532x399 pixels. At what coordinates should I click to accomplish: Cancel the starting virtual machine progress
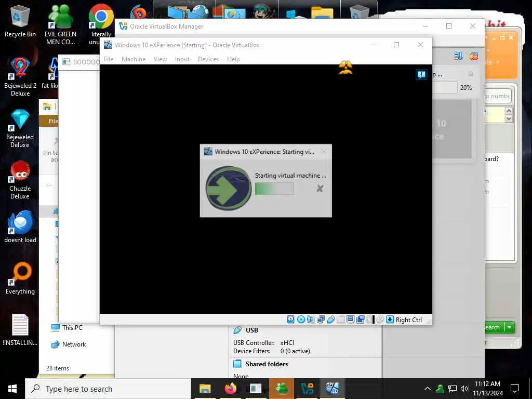pyautogui.click(x=320, y=188)
